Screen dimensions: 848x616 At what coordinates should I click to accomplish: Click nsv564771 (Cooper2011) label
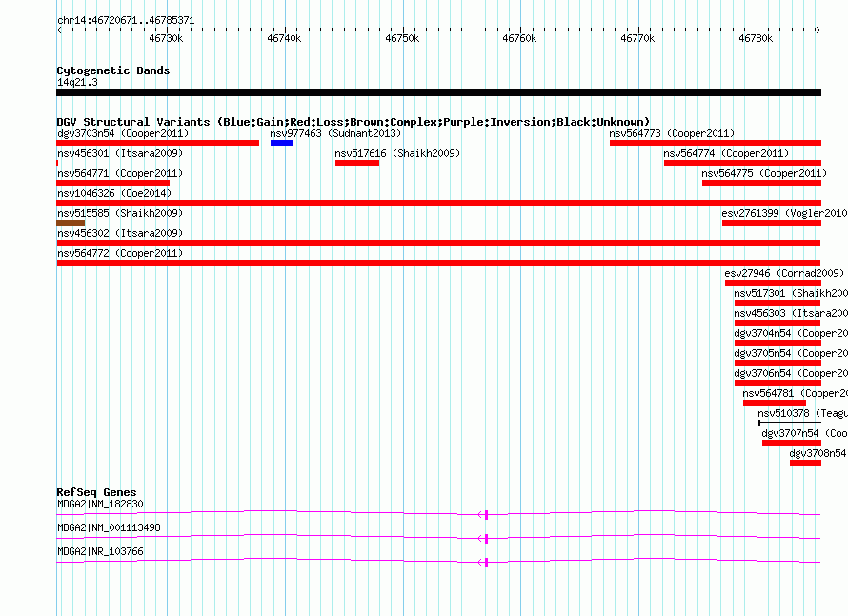click(x=120, y=173)
